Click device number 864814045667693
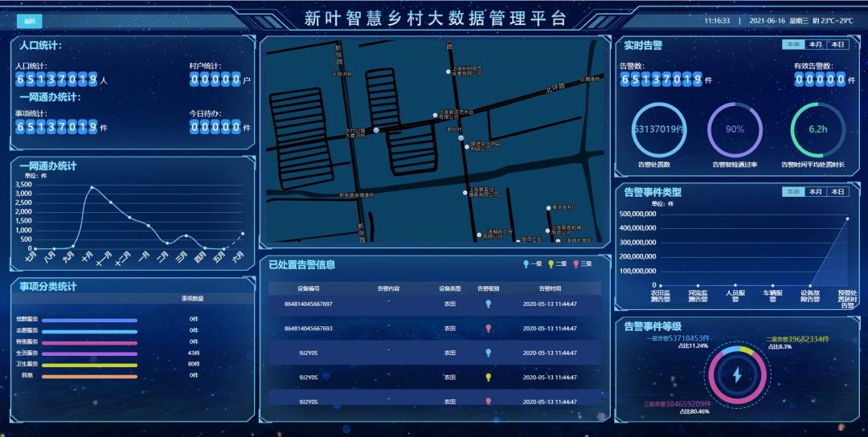The image size is (868, 437). [309, 329]
